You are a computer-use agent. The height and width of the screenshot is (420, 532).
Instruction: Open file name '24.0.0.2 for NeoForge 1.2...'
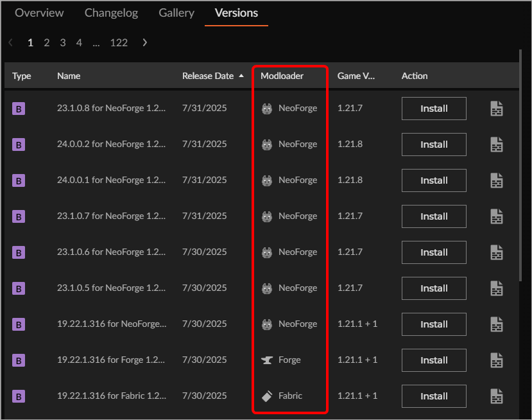pyautogui.click(x=111, y=144)
